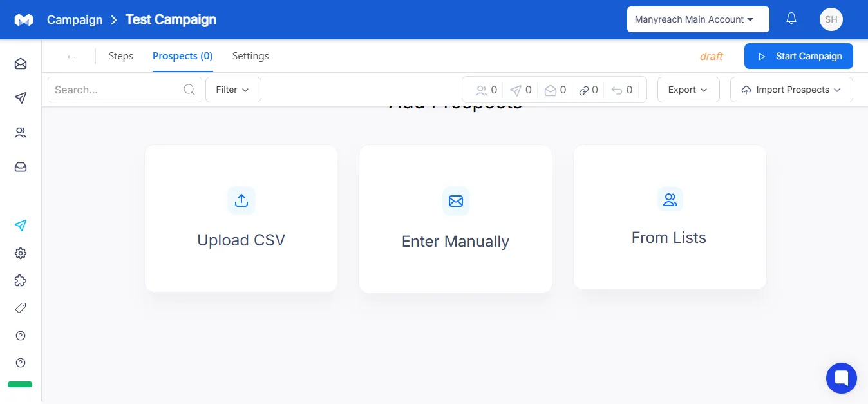
Task: Open the Inbox tray icon in sidebar
Action: click(20, 167)
